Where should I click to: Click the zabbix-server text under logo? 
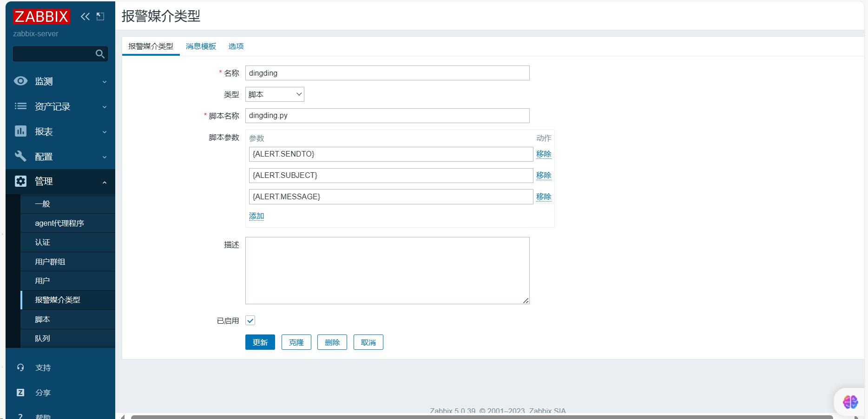pyautogui.click(x=36, y=34)
